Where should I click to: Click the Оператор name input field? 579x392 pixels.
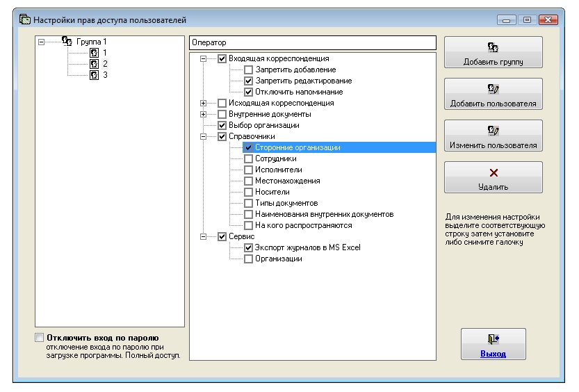[313, 43]
